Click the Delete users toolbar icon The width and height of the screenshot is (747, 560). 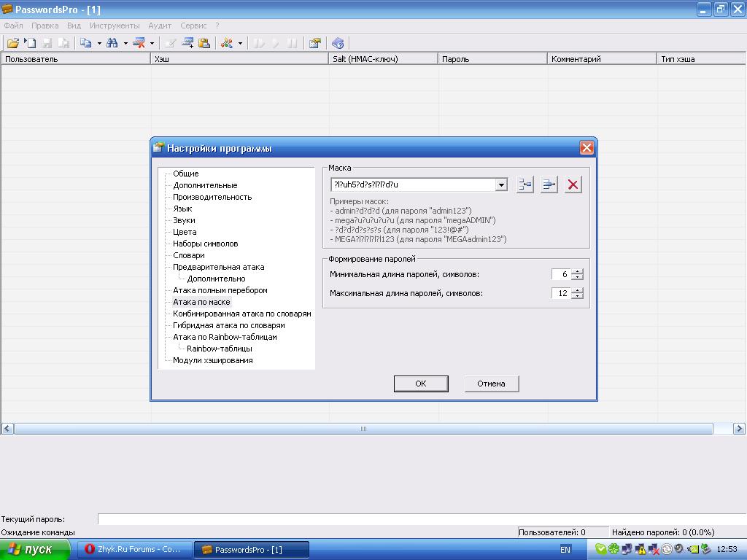tap(139, 43)
